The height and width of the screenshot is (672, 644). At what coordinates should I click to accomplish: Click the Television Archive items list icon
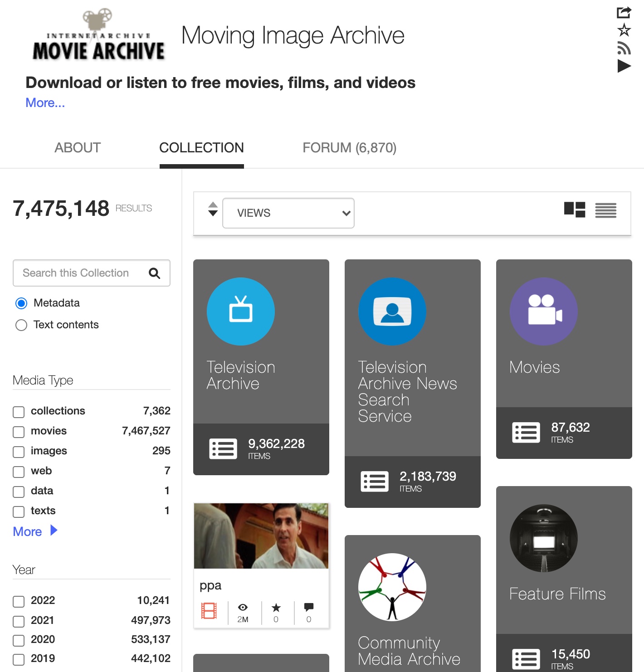coord(223,449)
